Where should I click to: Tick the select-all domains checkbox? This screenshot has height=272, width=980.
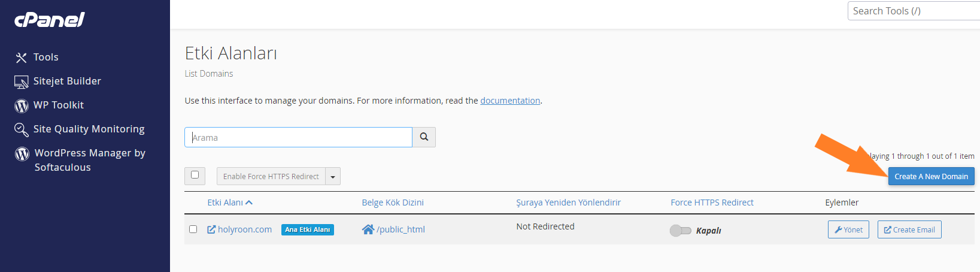[195, 175]
